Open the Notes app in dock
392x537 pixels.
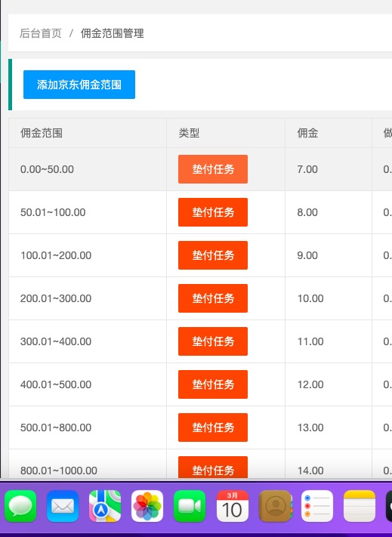(360, 506)
